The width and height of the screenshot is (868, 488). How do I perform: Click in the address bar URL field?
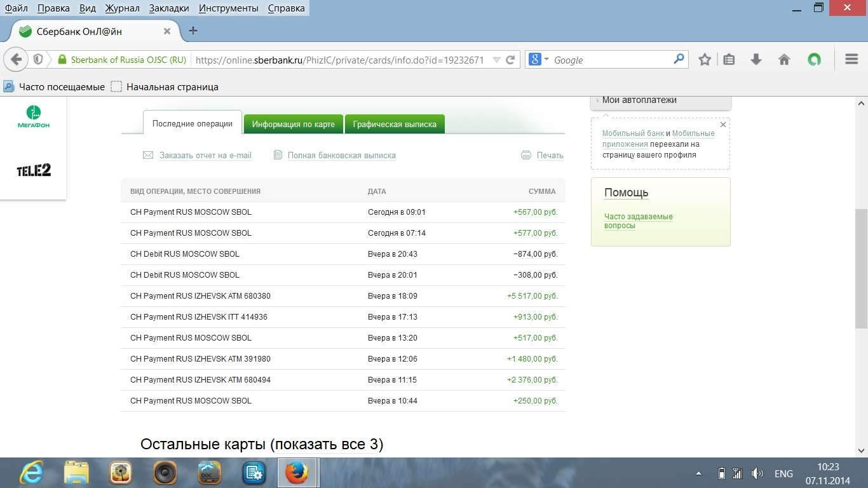[340, 60]
